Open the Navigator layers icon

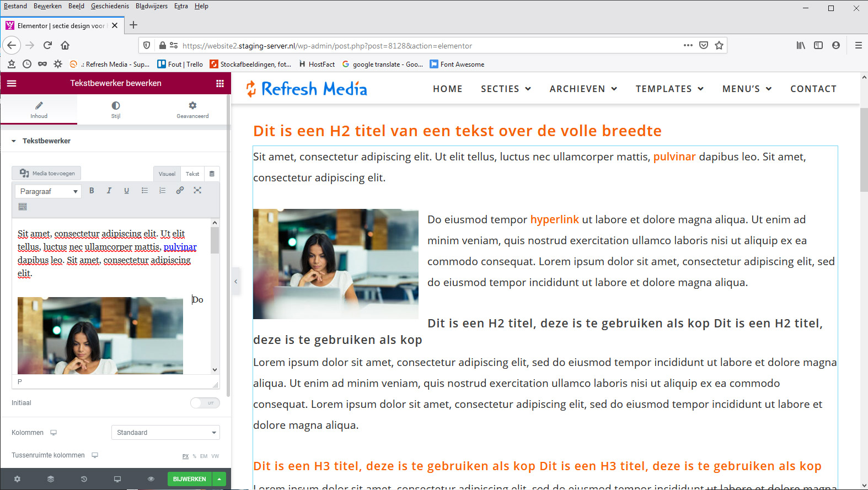coord(51,479)
